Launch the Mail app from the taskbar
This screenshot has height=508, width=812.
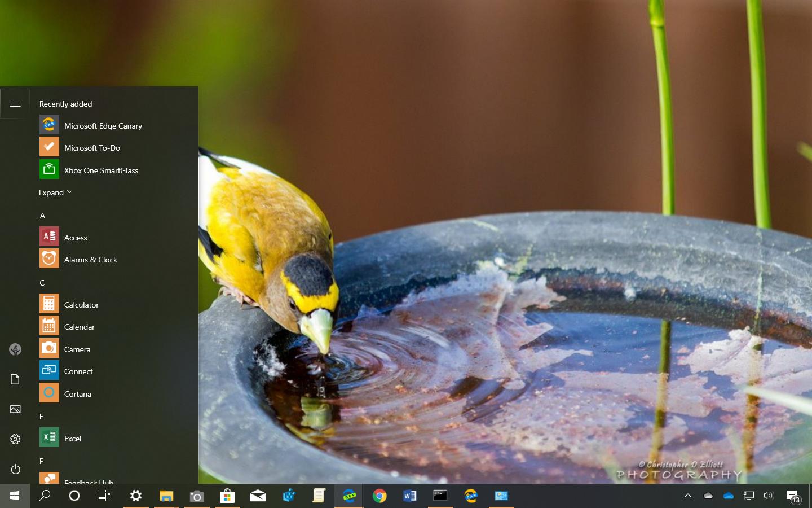(x=257, y=496)
